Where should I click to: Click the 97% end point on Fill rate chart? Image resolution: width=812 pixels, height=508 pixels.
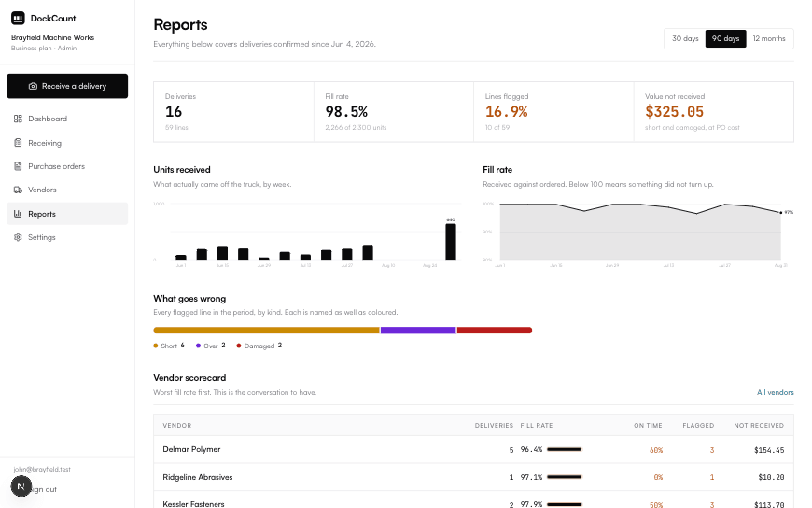(x=781, y=213)
